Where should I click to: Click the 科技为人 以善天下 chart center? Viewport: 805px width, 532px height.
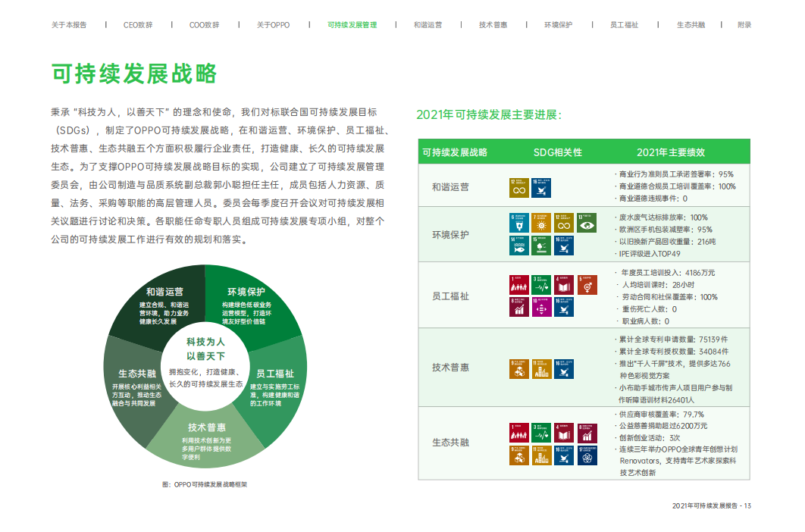pyautogui.click(x=205, y=366)
